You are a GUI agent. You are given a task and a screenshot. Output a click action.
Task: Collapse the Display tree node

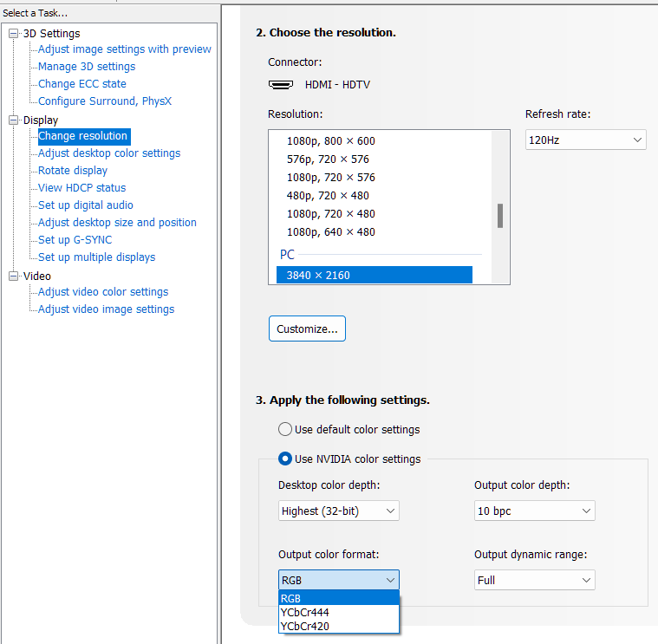click(13, 120)
